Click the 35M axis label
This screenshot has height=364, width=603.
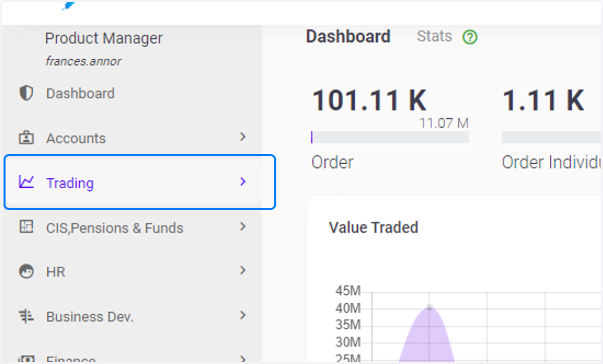(348, 325)
